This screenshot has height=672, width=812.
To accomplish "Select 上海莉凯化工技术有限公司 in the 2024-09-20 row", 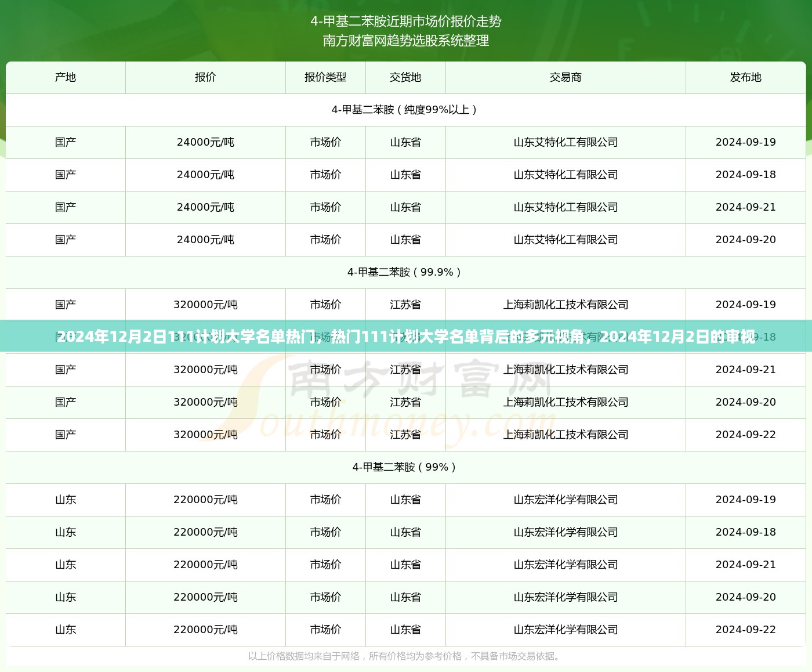I will [x=565, y=402].
